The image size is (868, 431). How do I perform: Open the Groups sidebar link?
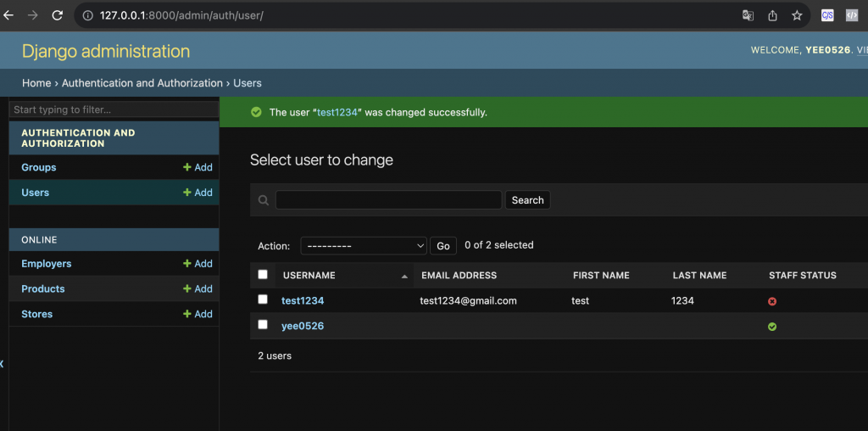[39, 167]
